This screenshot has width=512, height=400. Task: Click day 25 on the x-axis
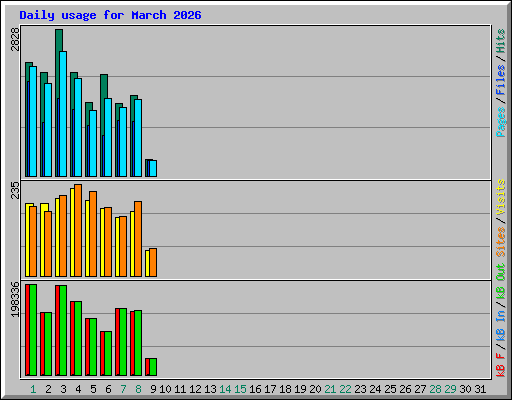pyautogui.click(x=390, y=389)
